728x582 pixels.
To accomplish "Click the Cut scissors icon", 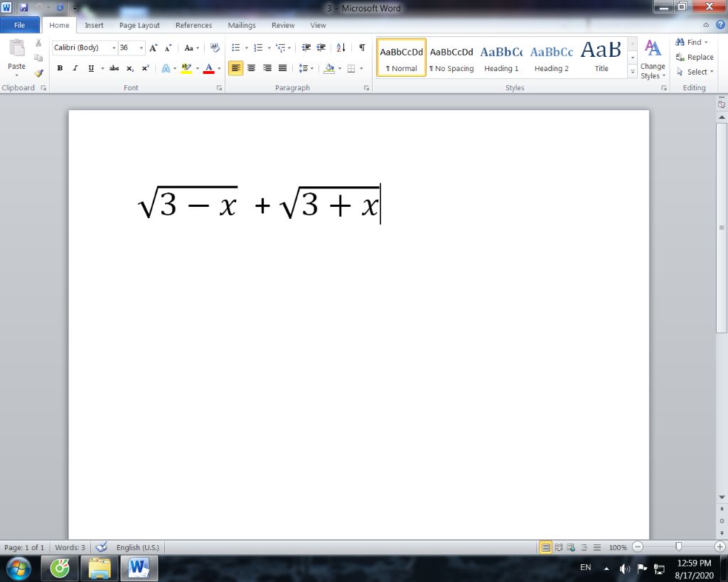I will coord(38,43).
